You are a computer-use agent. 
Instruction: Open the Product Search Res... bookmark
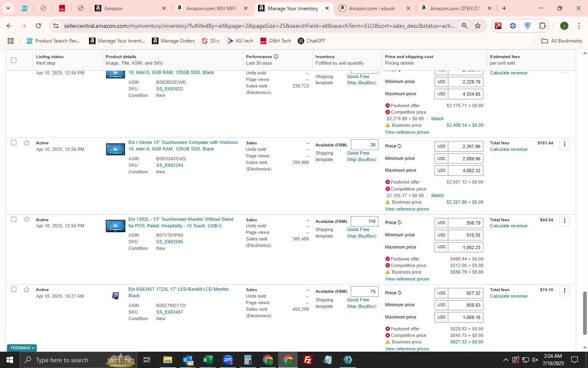pyautogui.click(x=53, y=41)
